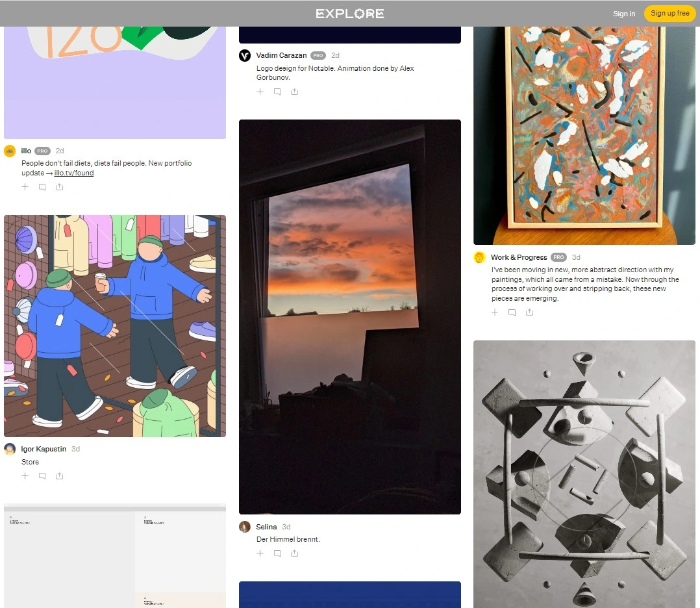The image size is (700, 608).
Task: Open the abstract orange painting image
Action: point(584,135)
